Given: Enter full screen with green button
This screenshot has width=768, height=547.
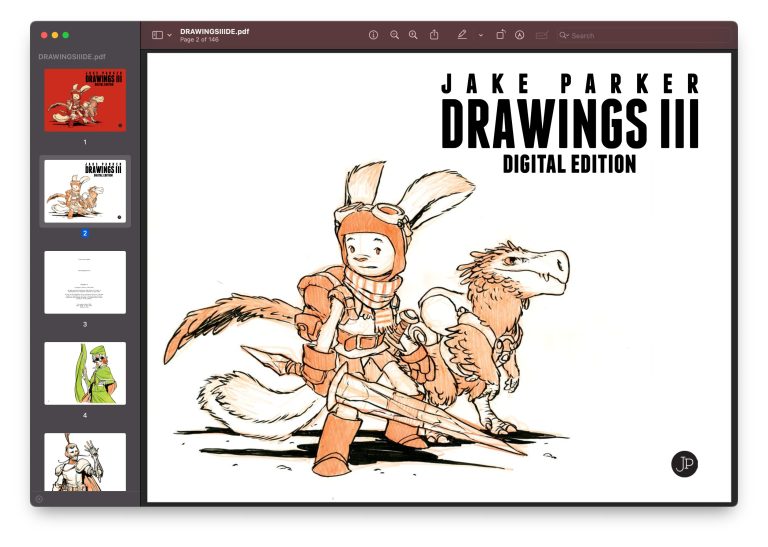Looking at the screenshot, I should point(66,35).
